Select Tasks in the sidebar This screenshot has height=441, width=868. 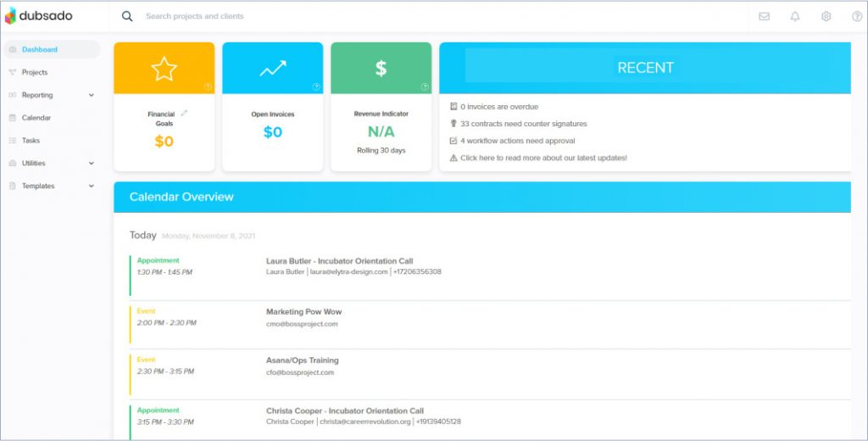click(x=31, y=141)
